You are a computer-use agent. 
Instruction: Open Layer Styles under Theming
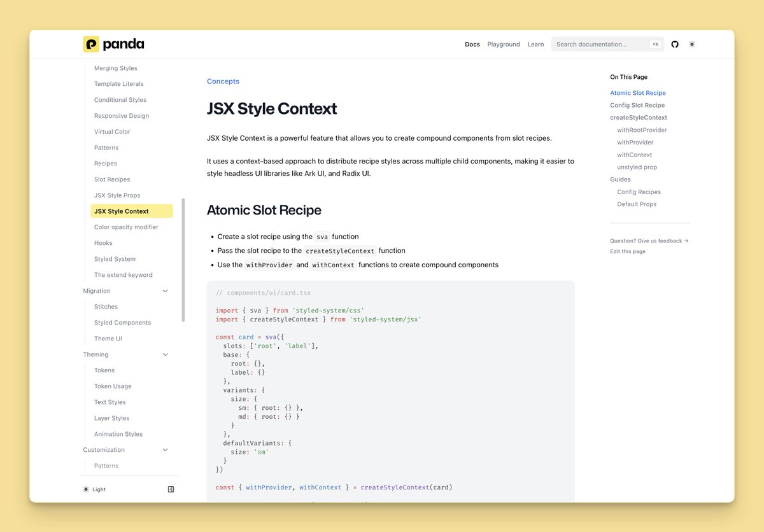point(112,418)
